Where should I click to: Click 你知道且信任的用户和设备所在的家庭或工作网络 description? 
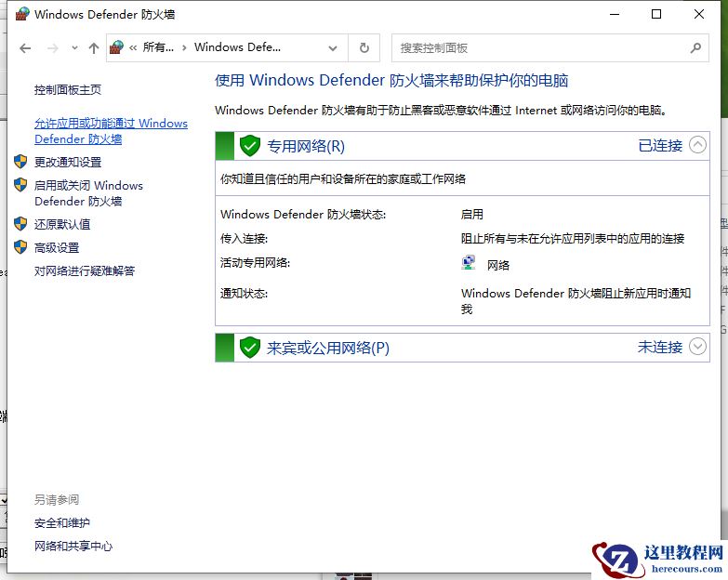click(x=343, y=179)
